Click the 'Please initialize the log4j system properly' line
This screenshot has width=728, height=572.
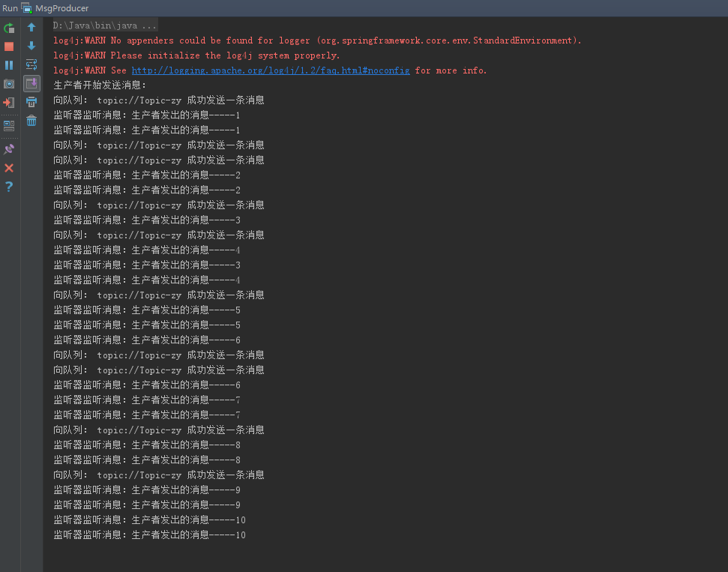click(x=196, y=55)
